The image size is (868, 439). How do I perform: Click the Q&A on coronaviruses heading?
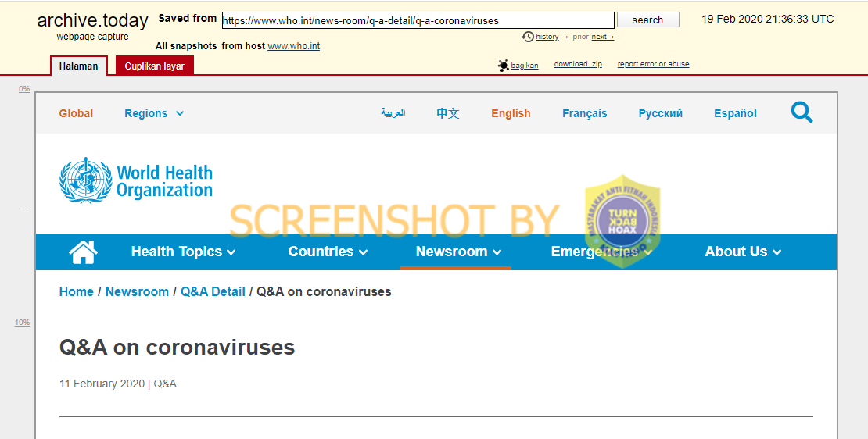click(178, 348)
